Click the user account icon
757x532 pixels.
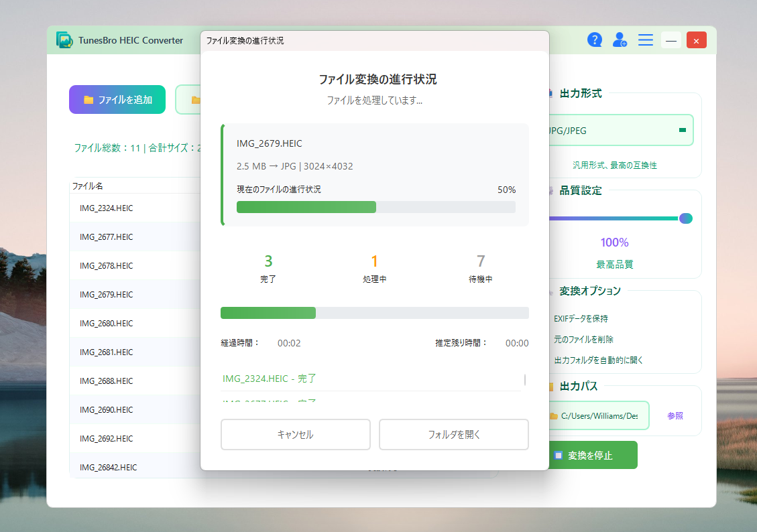tap(620, 40)
